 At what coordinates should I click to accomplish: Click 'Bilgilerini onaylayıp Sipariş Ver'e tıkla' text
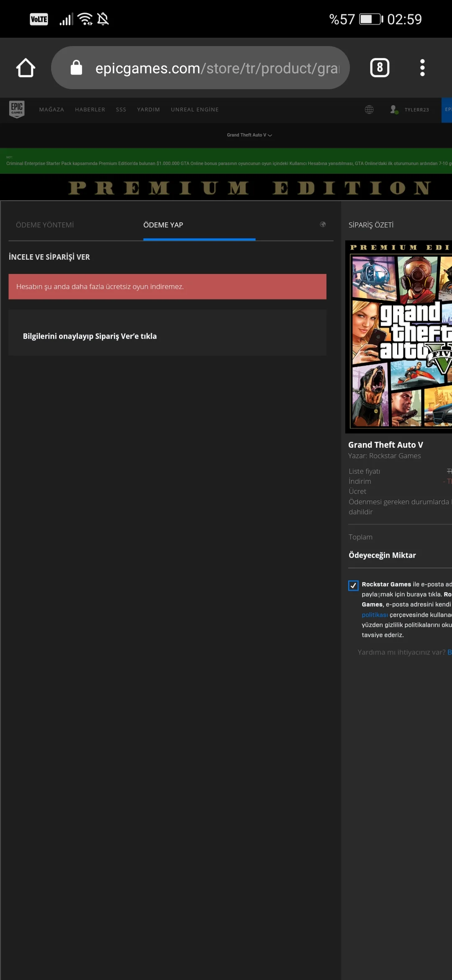90,336
